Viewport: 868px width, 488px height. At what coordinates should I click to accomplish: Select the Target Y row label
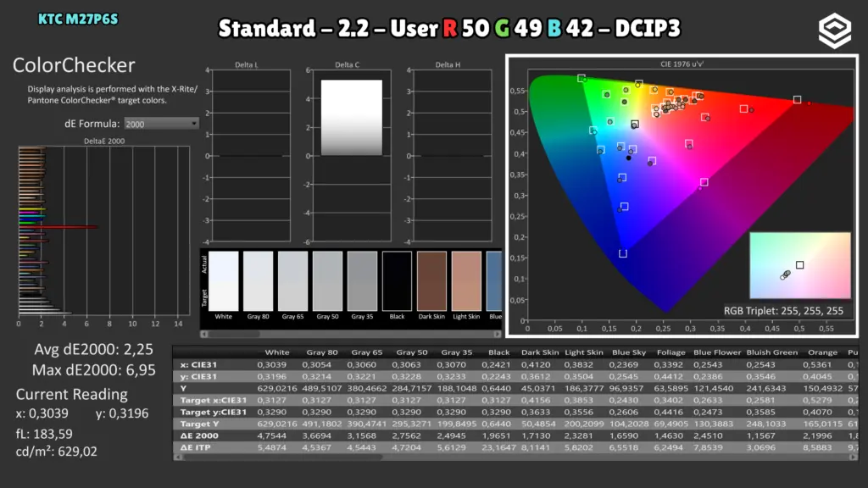click(199, 424)
